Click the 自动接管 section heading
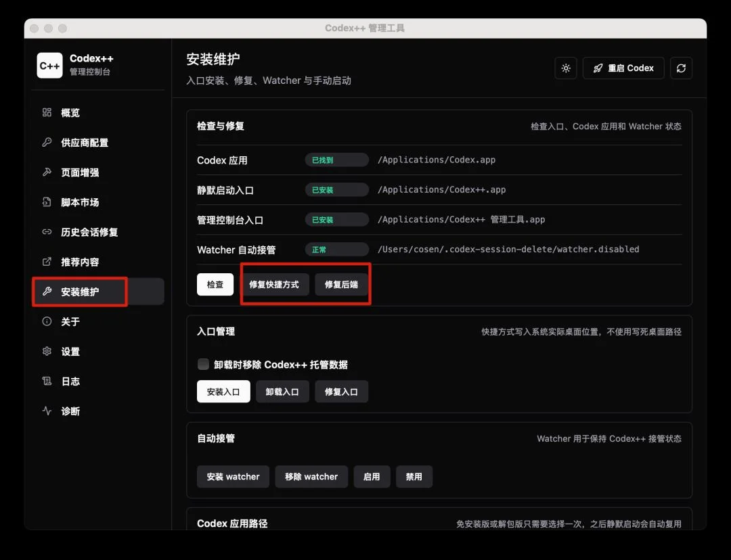Viewport: 731px width, 560px height. [x=216, y=438]
